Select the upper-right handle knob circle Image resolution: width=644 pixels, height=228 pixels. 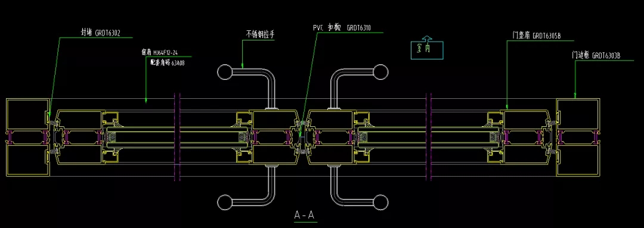pyautogui.click(x=380, y=72)
